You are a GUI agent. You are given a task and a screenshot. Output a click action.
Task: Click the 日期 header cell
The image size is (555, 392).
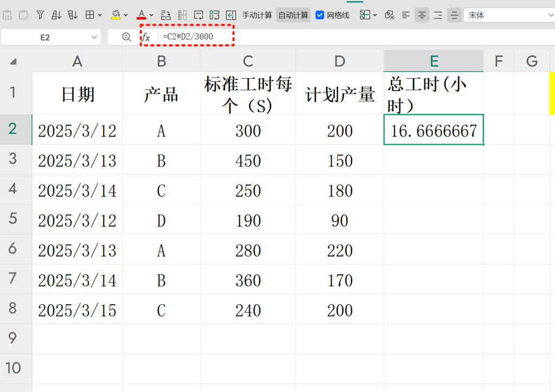[x=77, y=93]
